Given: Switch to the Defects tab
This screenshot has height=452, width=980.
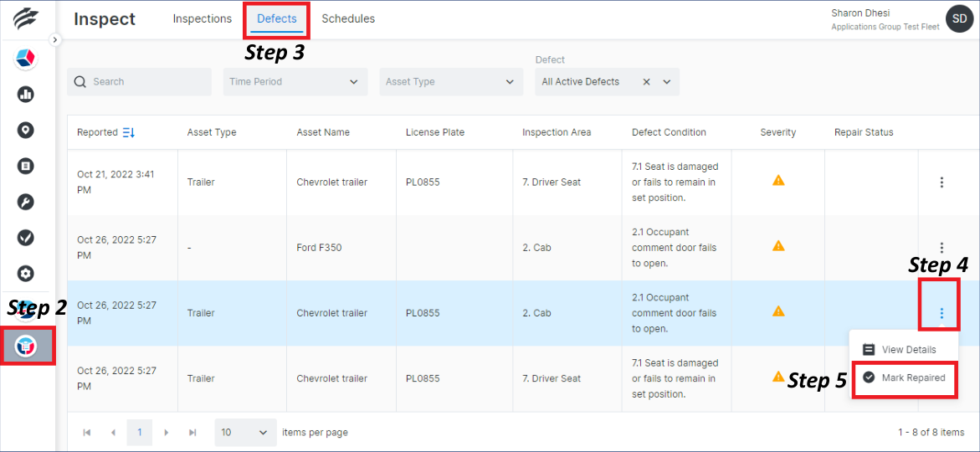Looking at the screenshot, I should tap(277, 18).
